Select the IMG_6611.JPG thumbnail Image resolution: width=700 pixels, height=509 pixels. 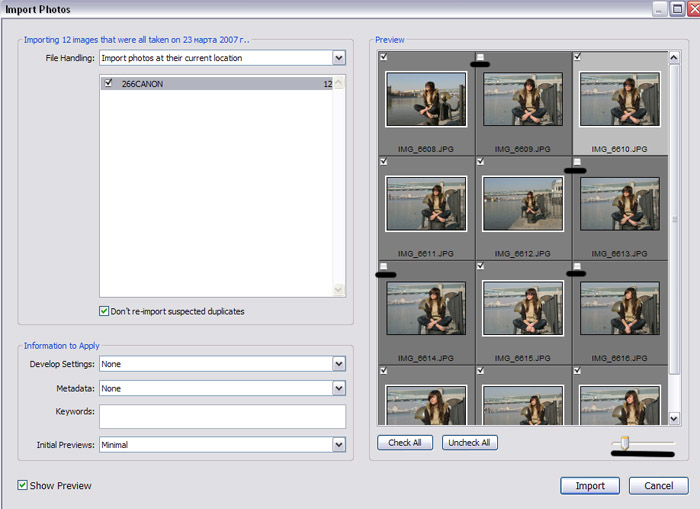(x=426, y=204)
